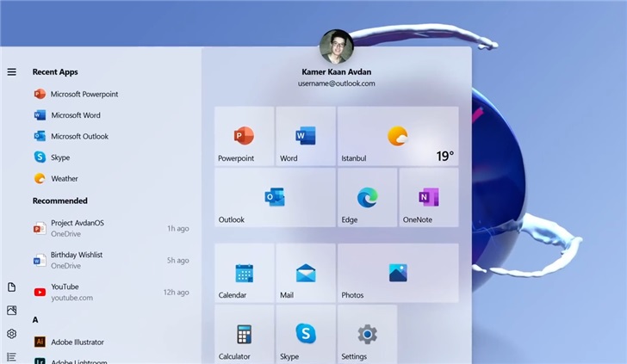Open the hamburger menu icon
Viewport: 627px width, 364px height.
point(11,72)
